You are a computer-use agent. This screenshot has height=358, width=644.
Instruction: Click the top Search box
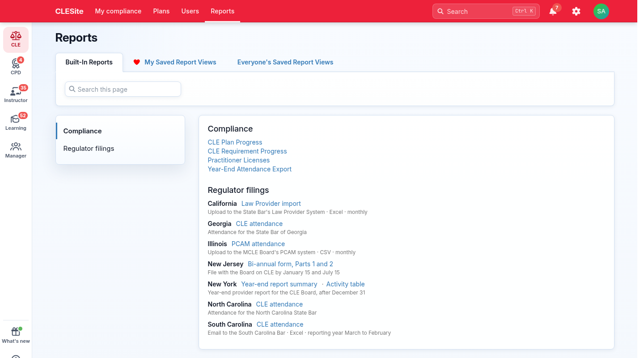(x=486, y=11)
